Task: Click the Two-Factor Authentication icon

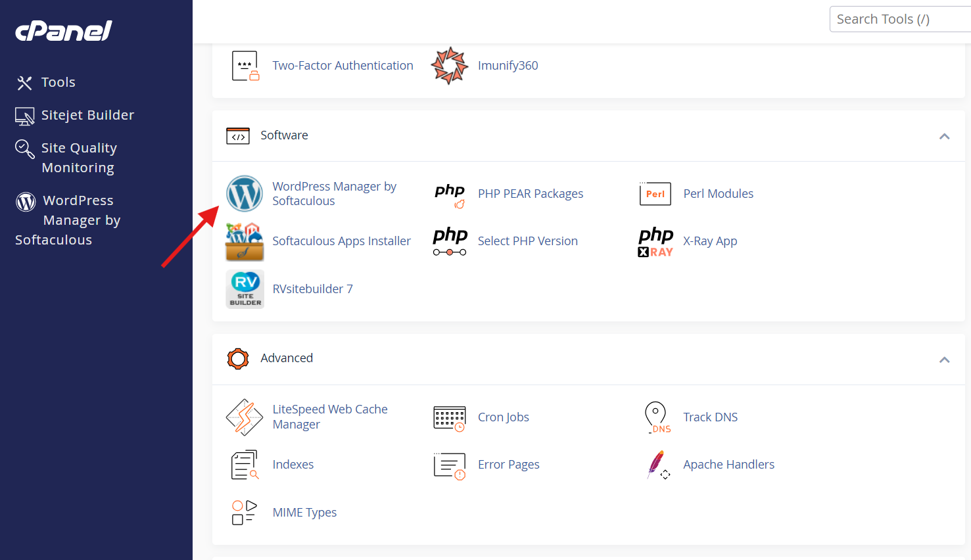Action: pyautogui.click(x=246, y=66)
